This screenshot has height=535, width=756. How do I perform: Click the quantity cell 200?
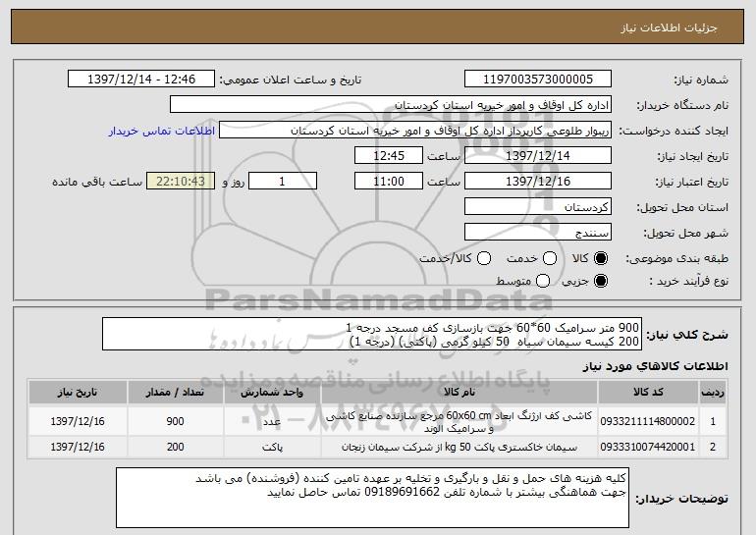pos(175,447)
